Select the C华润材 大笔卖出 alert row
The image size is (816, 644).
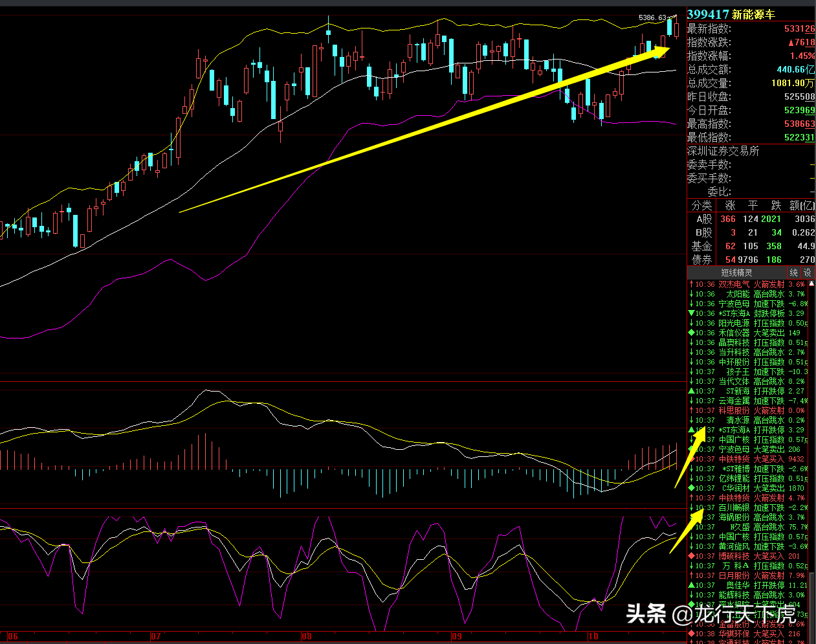(747, 488)
